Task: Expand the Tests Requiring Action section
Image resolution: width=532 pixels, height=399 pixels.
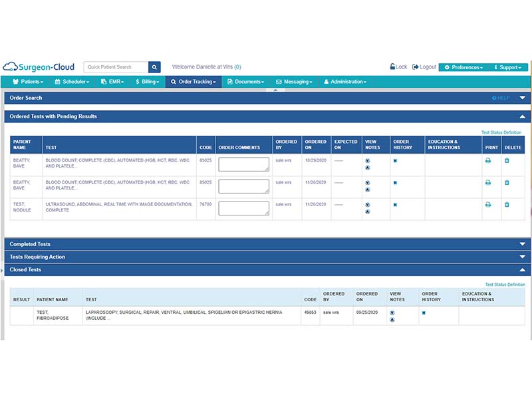Action: pos(522,257)
